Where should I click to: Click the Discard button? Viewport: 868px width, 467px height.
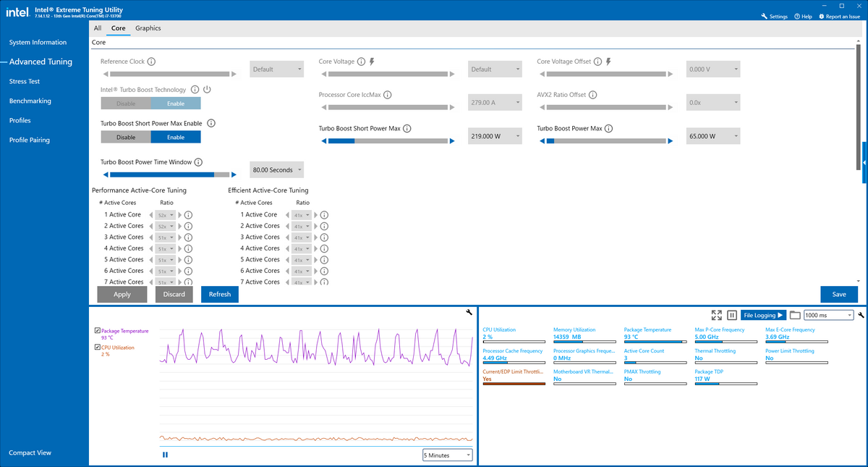point(174,295)
